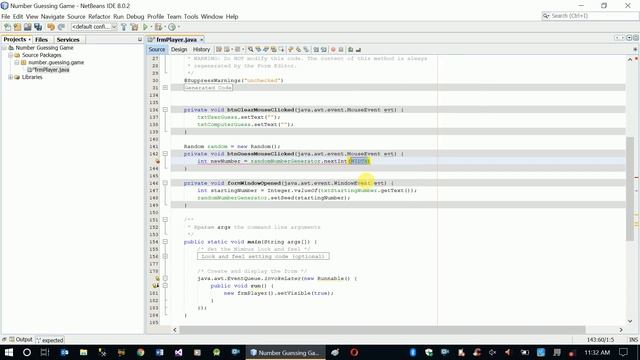Viewport: 640px width, 360px height.
Task: Open the Navigate menu
Action: coord(53,17)
